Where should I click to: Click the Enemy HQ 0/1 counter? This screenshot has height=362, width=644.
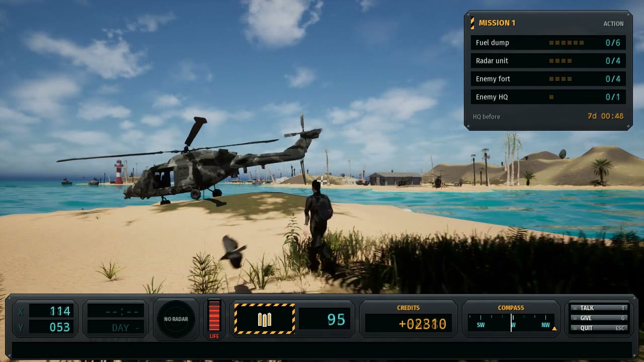[613, 97]
